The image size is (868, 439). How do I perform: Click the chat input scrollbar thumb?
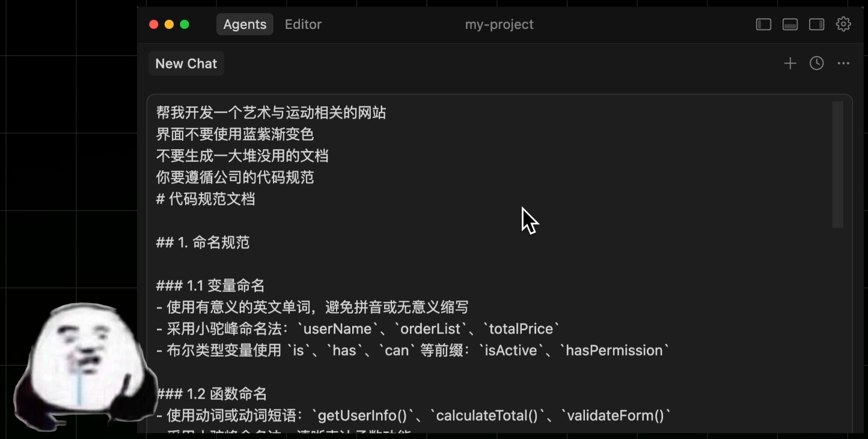(837, 164)
